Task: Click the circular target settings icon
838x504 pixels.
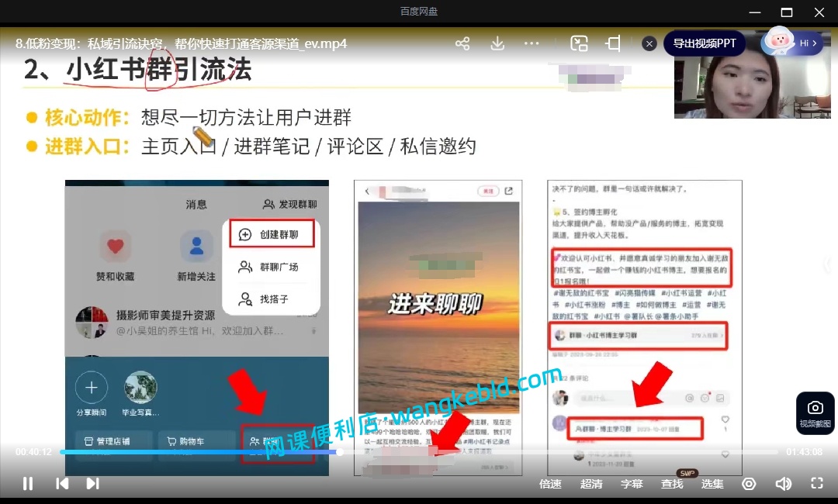Action: (750, 484)
